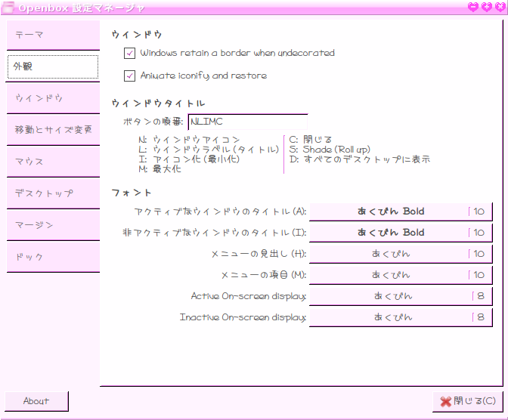This screenshot has width=508, height=420.
Task: Click the ウインドウタイトル section heading
Action: click(x=159, y=103)
